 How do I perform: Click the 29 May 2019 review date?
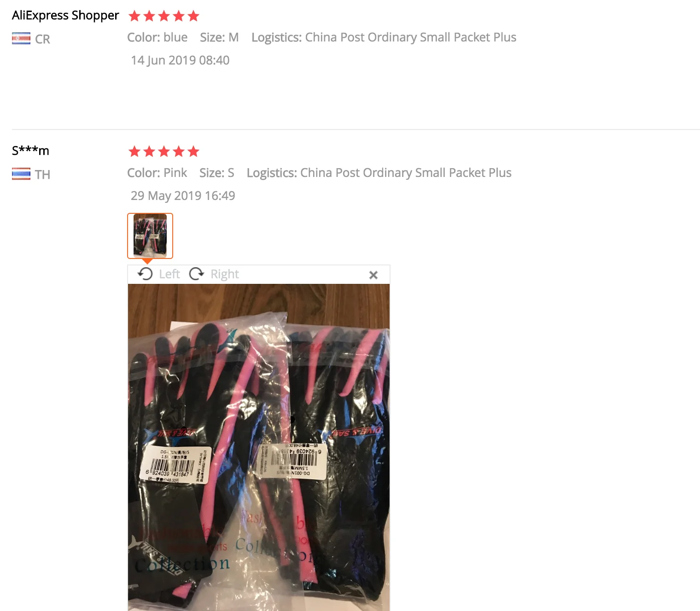pos(183,196)
